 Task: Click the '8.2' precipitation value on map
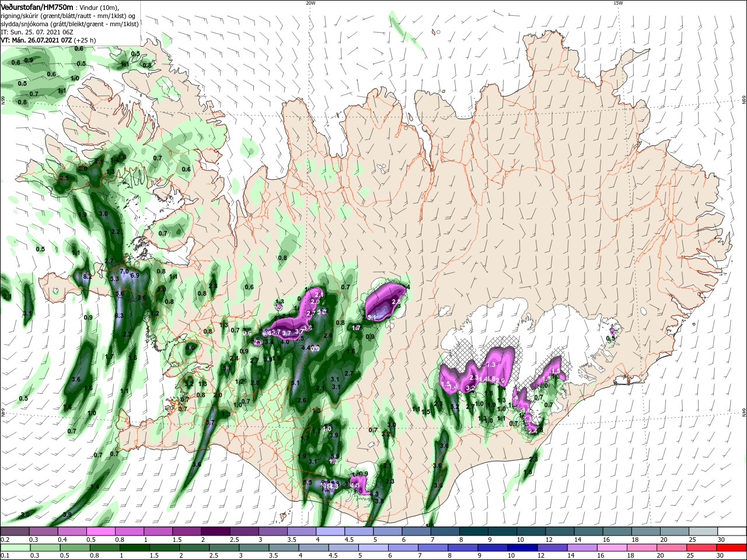tap(88, 276)
